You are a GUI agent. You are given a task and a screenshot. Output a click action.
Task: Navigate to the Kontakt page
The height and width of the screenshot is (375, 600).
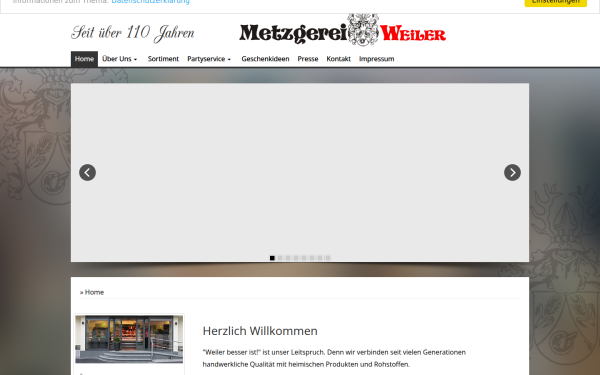338,59
